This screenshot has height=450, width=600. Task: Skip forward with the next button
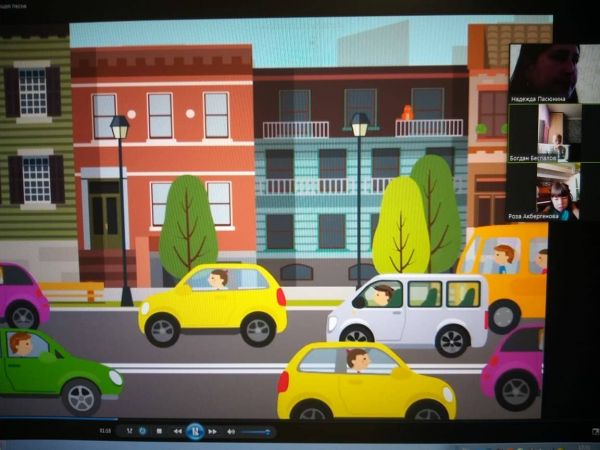coord(213,431)
